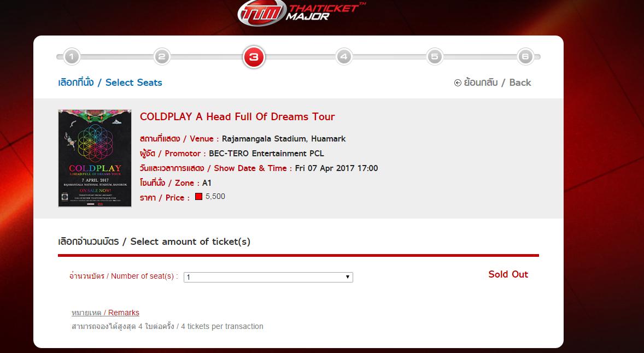Click the active red step 3 circle
Screen dimensions: 644x353
[254, 57]
